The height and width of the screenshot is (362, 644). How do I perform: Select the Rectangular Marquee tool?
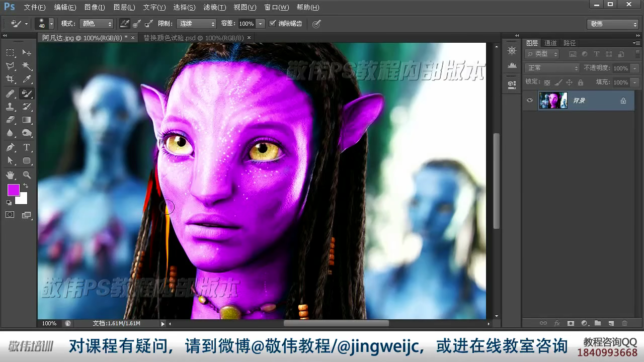point(10,53)
